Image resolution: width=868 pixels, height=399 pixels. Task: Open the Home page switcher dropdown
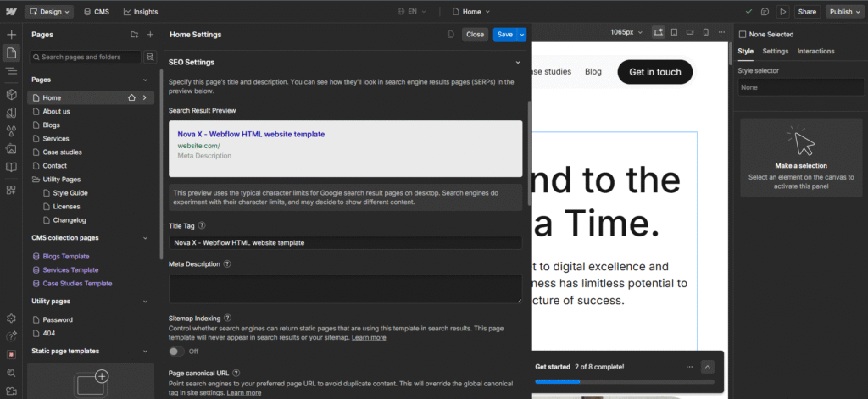471,12
